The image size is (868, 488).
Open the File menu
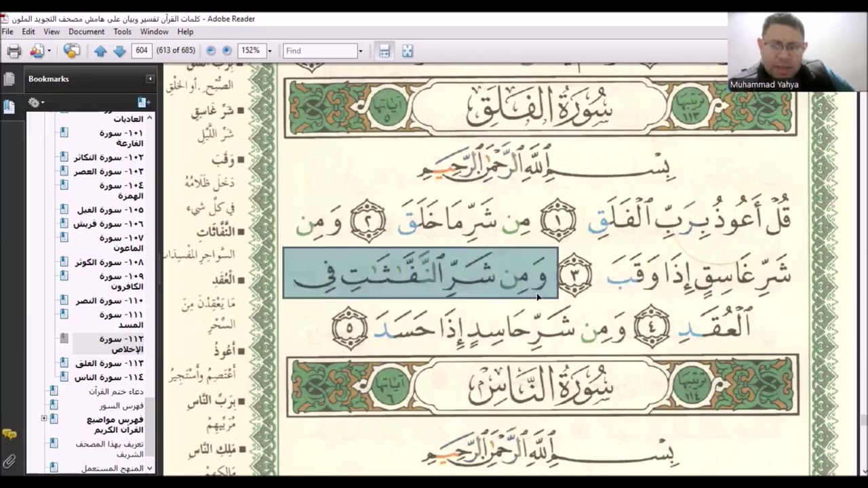click(7, 32)
